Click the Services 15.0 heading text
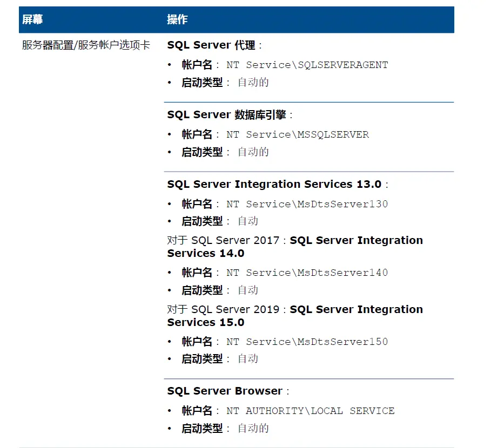 click(x=206, y=322)
